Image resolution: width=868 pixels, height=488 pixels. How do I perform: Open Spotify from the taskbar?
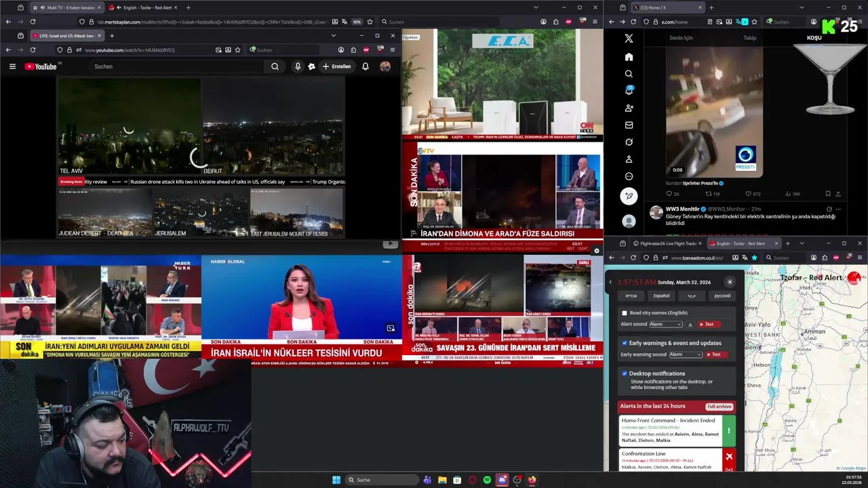(487, 480)
